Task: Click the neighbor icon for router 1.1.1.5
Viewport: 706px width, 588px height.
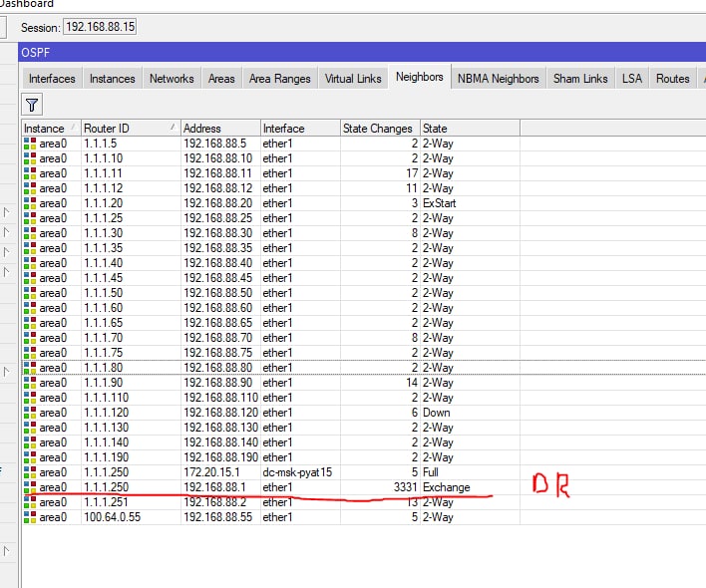Action: click(x=30, y=144)
